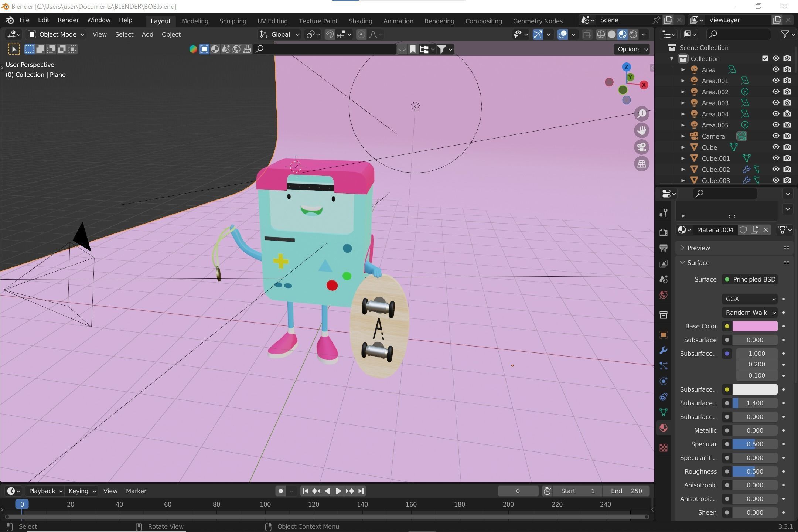Image resolution: width=798 pixels, height=532 pixels.
Task: Unlink Material.004 with X button
Action: [x=766, y=230]
